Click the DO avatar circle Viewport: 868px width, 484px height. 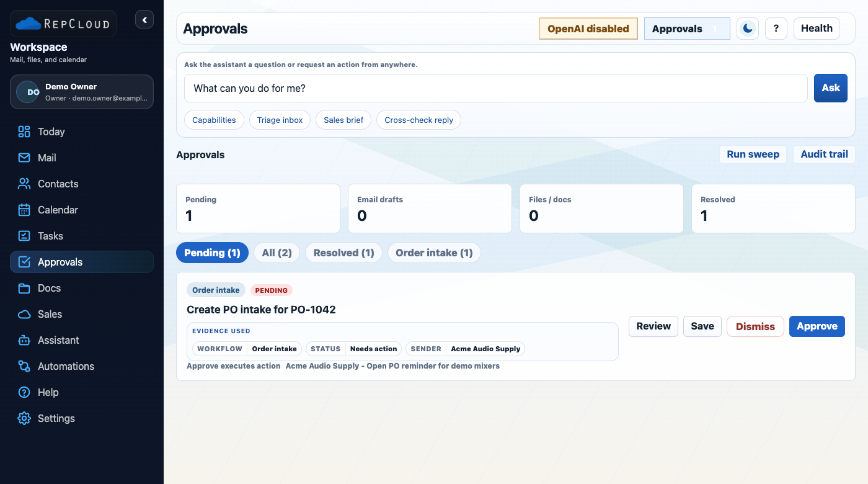tap(28, 92)
